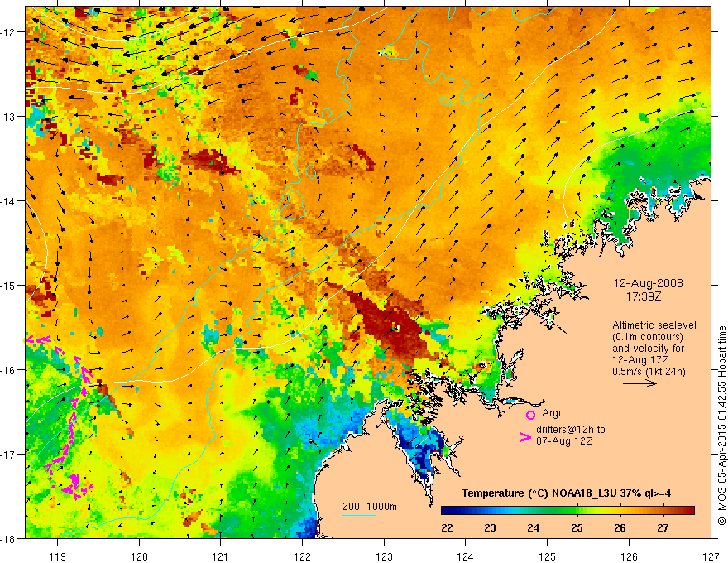Click the '26' value on the color bar

pyautogui.click(x=620, y=527)
